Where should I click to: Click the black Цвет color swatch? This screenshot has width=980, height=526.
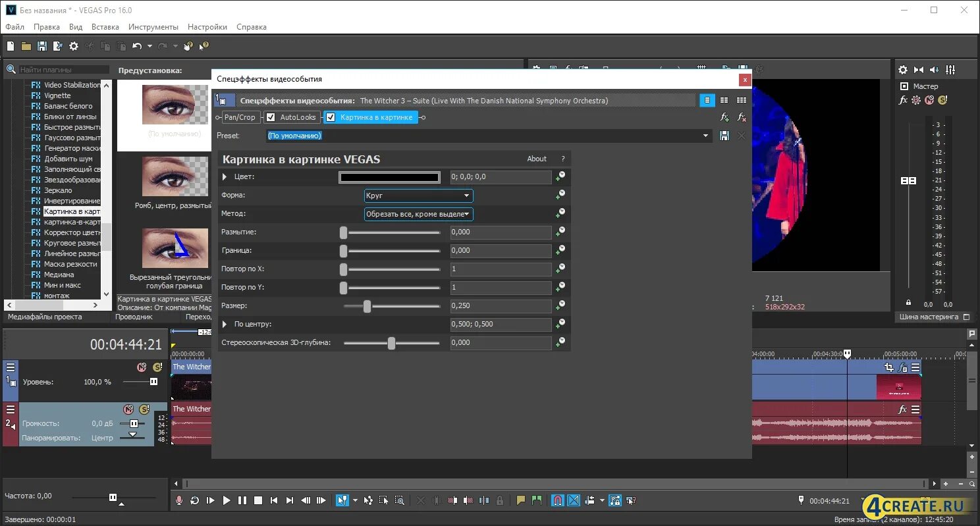[x=389, y=177]
